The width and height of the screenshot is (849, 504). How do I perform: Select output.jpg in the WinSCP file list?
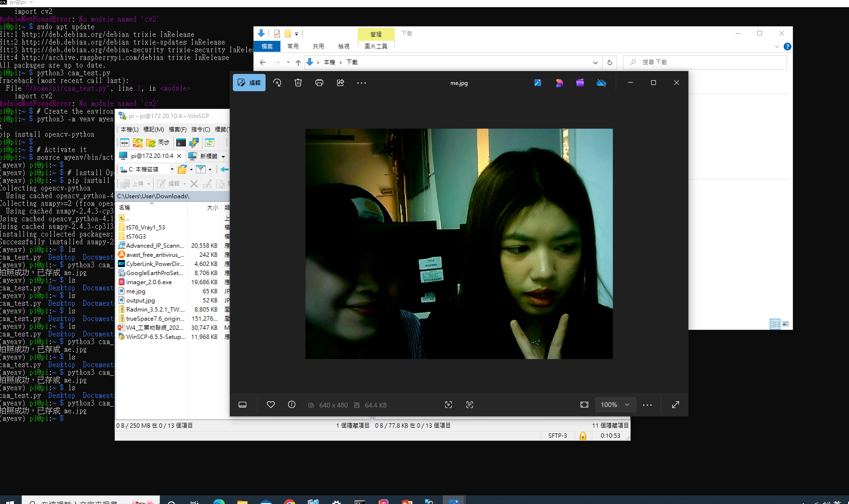pyautogui.click(x=140, y=300)
